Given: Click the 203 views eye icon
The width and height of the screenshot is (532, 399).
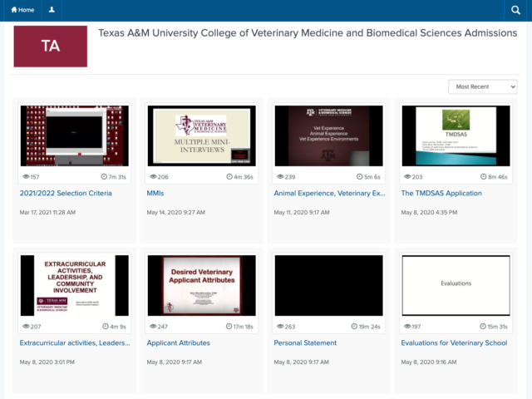Looking at the screenshot, I should click(407, 176).
